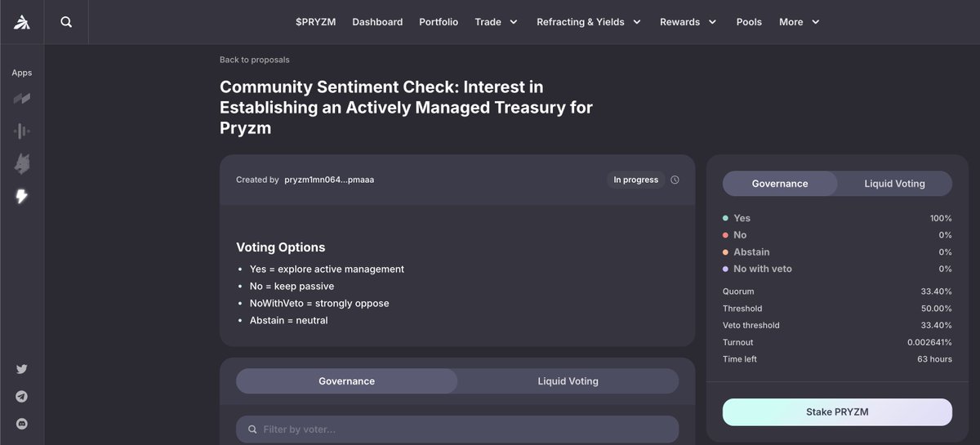
Task: Click 'NoWithVeto = strongly oppose' line
Action: point(319,303)
